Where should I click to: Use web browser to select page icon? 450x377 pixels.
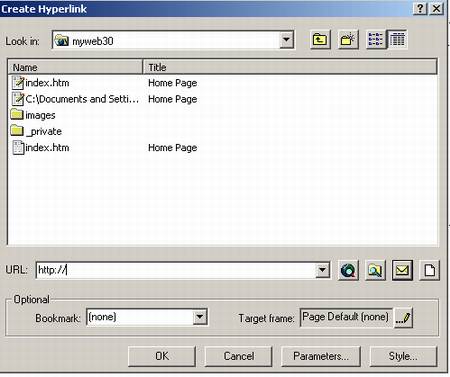348,270
